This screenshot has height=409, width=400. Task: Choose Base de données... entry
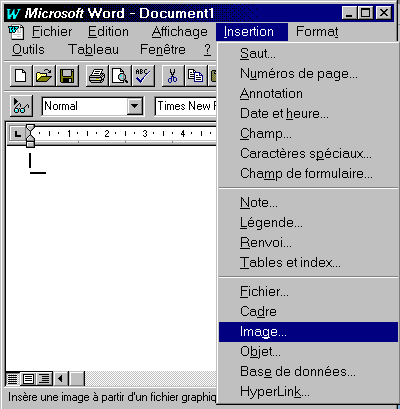pos(308,372)
